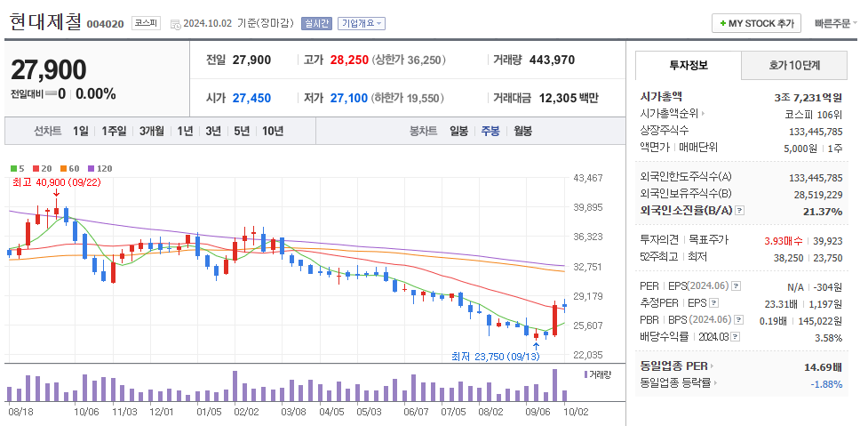
Task: Select the 월봉 candle chart
Action: coord(523,132)
